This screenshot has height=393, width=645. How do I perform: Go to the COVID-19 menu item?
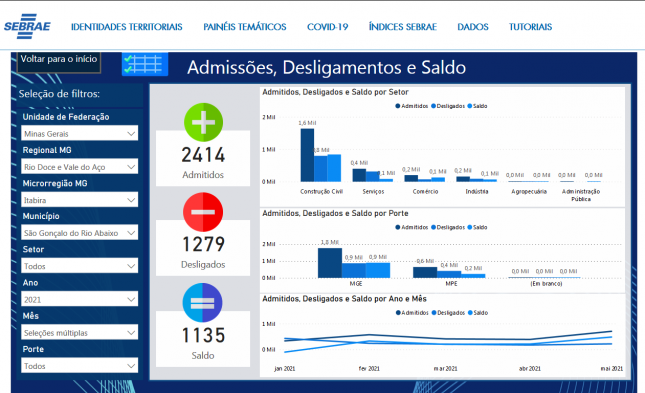tap(327, 27)
